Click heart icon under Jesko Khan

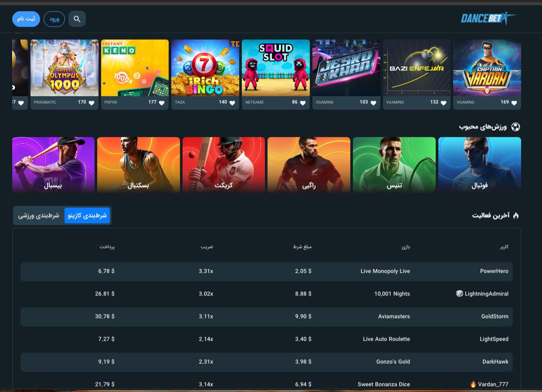[x=373, y=103]
